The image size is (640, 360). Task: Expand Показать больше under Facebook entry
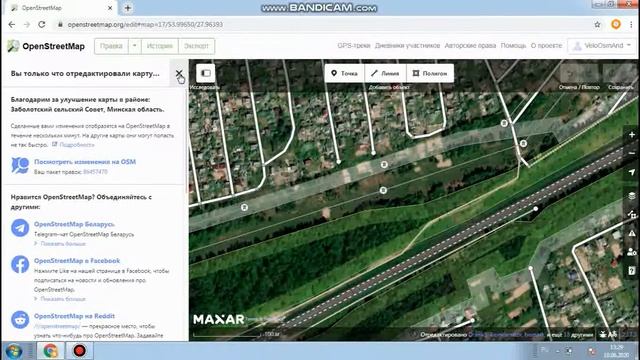(x=63, y=299)
